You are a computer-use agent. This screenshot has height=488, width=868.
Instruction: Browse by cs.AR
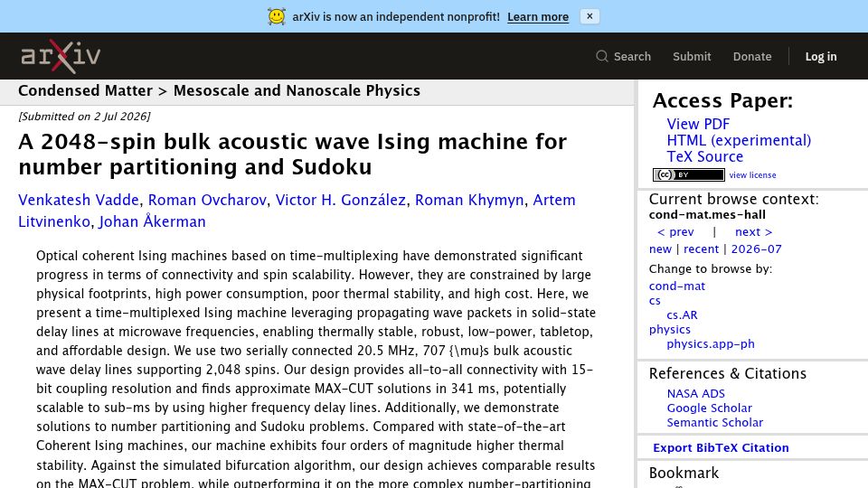click(x=682, y=314)
